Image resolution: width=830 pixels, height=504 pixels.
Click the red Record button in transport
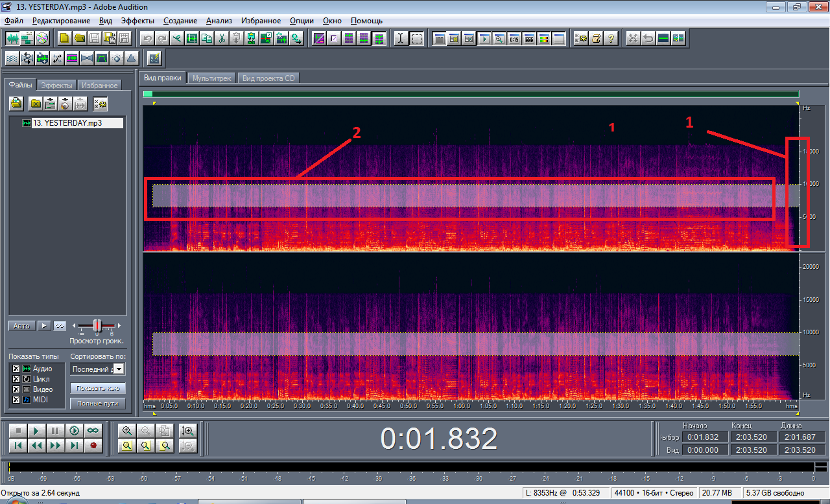[x=93, y=445]
